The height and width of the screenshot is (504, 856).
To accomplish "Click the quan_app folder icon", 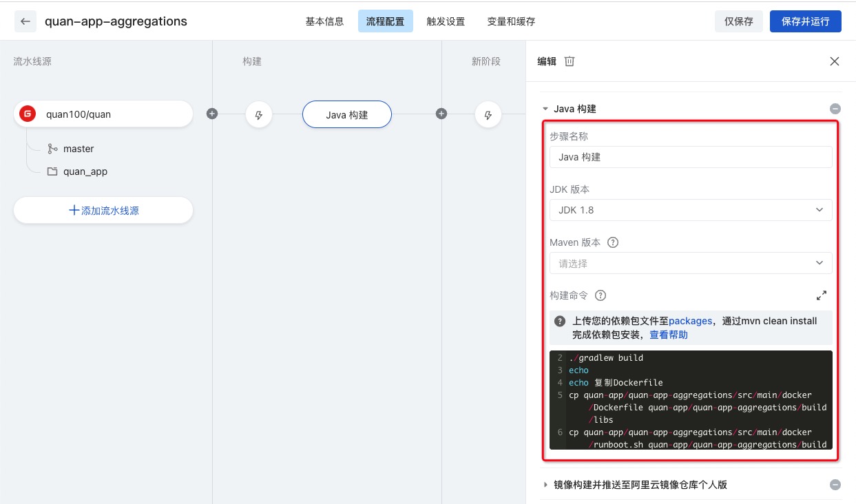I will (x=52, y=171).
